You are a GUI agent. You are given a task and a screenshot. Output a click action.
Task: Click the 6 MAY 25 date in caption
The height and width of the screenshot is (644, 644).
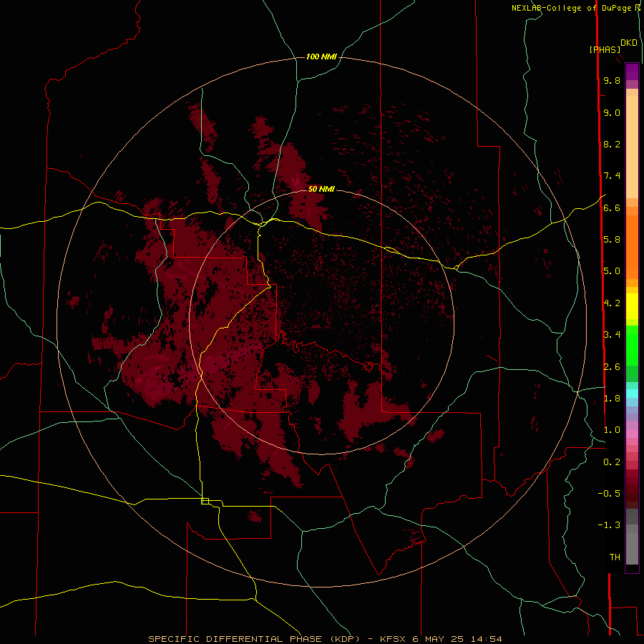(438, 639)
